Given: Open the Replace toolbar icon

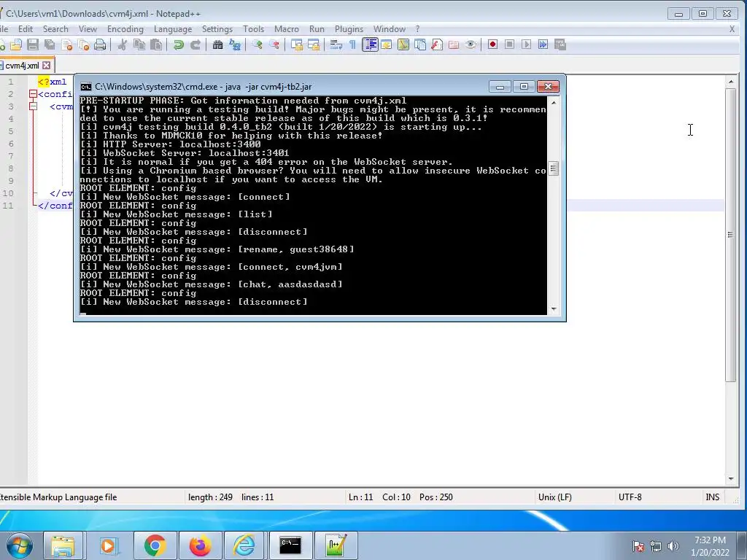Looking at the screenshot, I should [235, 44].
